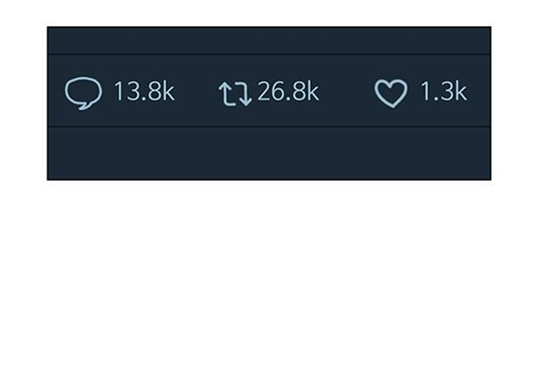Image resolution: width=537 pixels, height=392 pixels.
Task: Click the retweet arrows icon
Action: [235, 93]
